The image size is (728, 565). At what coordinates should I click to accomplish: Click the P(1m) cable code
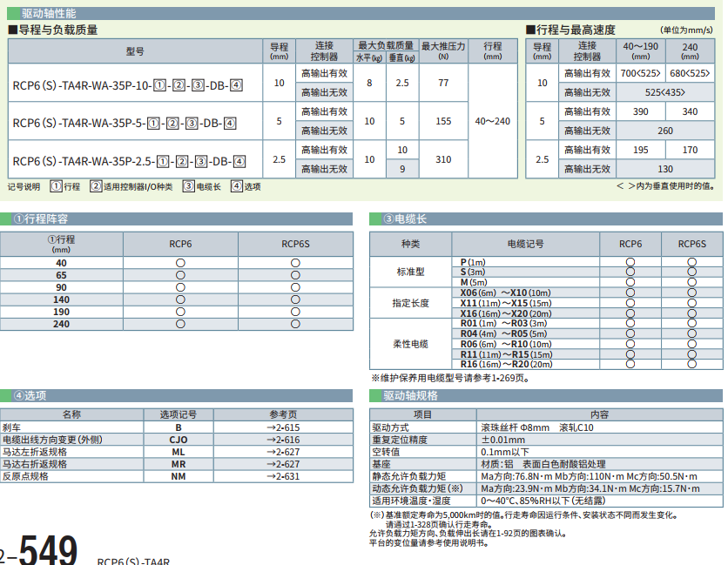pyautogui.click(x=473, y=262)
